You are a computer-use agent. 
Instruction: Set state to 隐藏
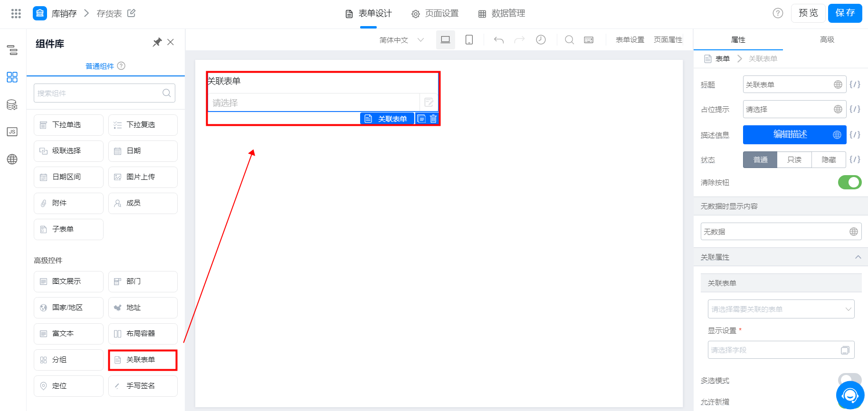829,159
